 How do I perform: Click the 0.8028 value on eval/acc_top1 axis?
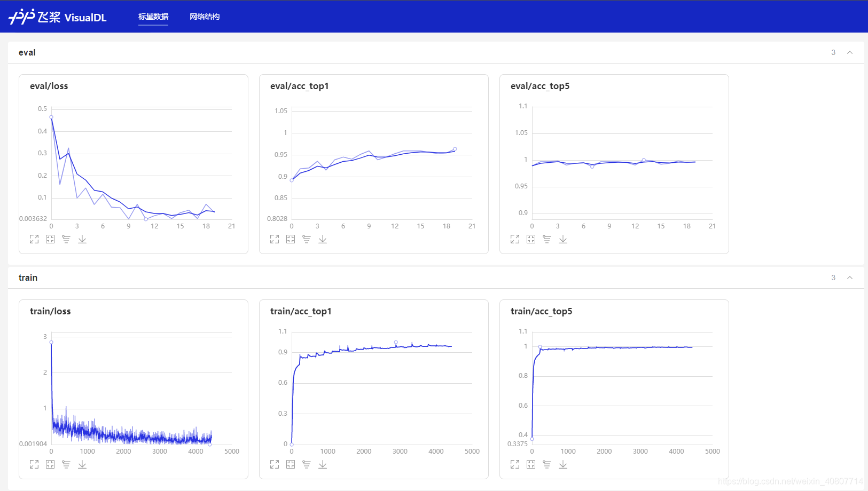coord(277,219)
